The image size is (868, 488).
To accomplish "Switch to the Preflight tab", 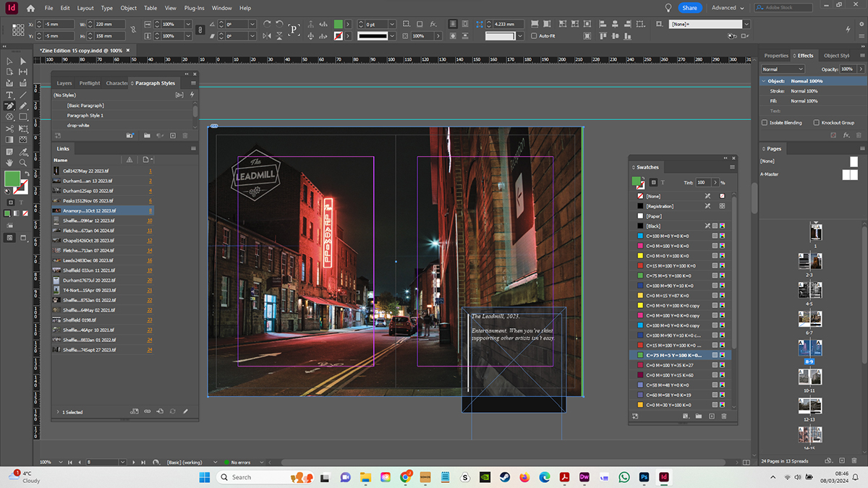I will (90, 83).
